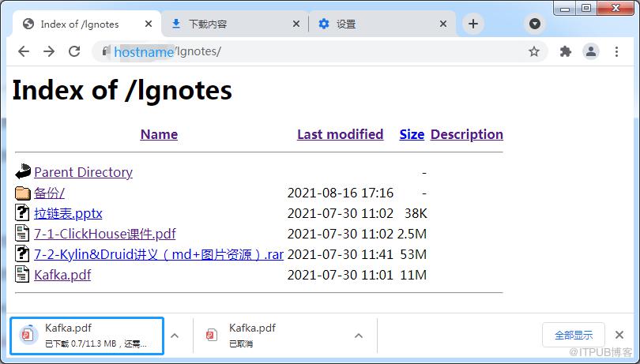Select the in-progress Kafka.pdf download item
Image resolution: width=640 pixels, height=364 pixels.
[87, 336]
